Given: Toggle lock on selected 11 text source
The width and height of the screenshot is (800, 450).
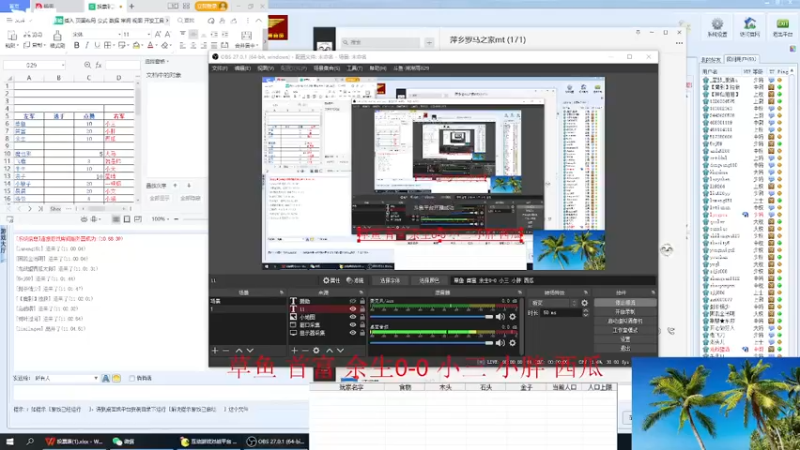Looking at the screenshot, I should 362,309.
